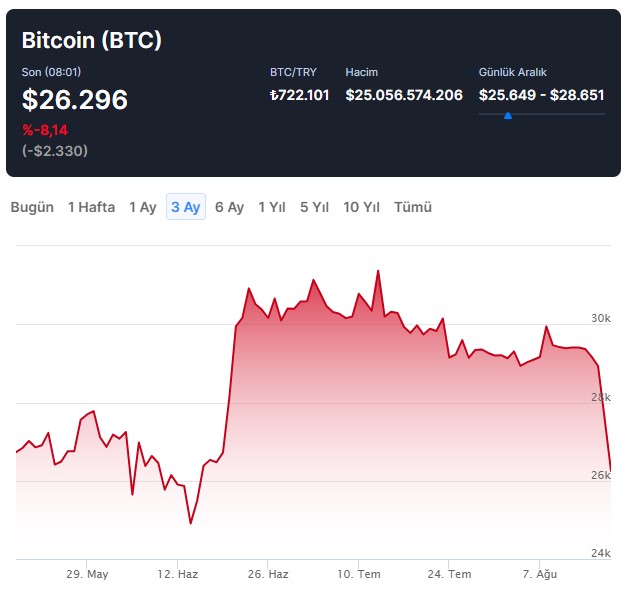Click the 30k price axis label
This screenshot has height=603, width=625.
point(600,318)
